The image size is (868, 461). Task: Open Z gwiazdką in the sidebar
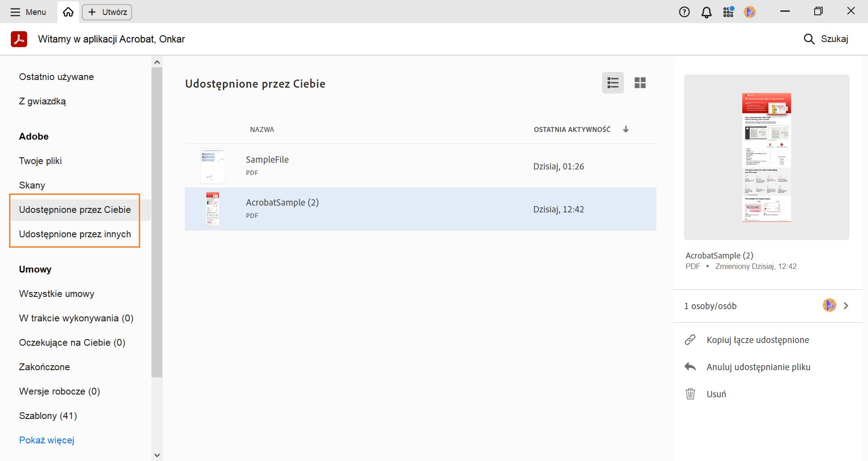42,101
